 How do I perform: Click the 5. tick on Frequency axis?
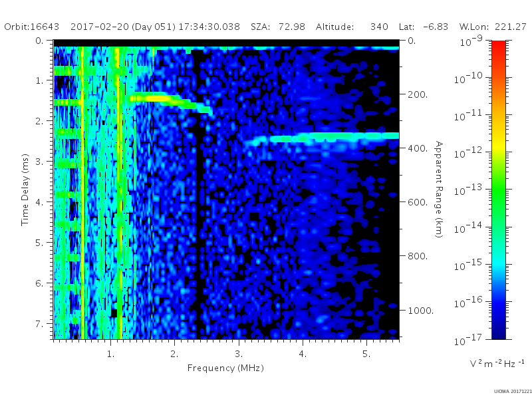coord(366,354)
